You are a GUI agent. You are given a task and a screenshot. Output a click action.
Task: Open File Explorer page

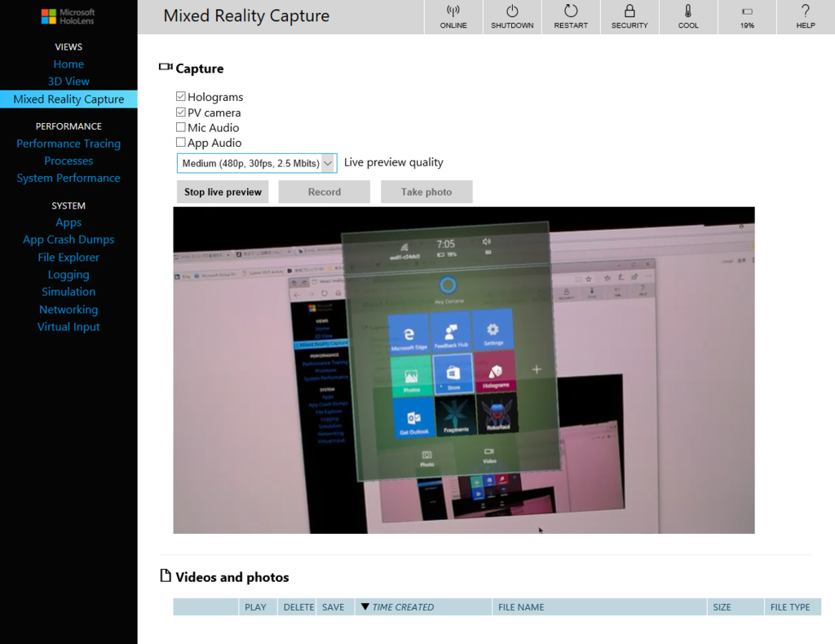[x=68, y=257]
